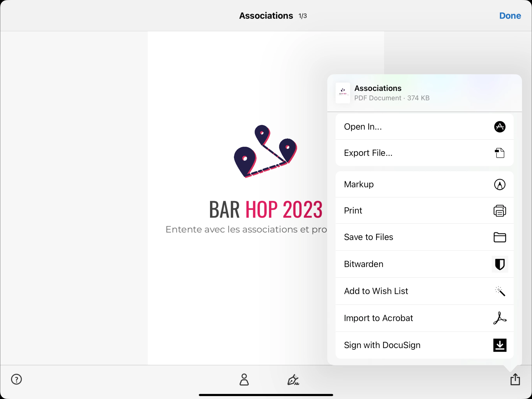Tap the Acrobat logo icon
This screenshot has height=399, width=532.
tap(499, 318)
